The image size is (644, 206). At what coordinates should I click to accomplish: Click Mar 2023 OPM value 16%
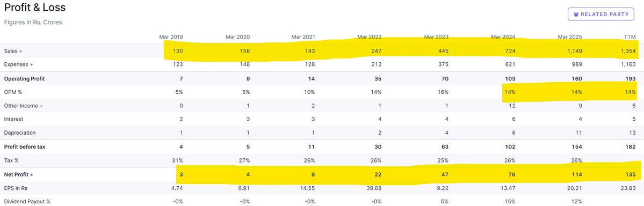[x=444, y=92]
